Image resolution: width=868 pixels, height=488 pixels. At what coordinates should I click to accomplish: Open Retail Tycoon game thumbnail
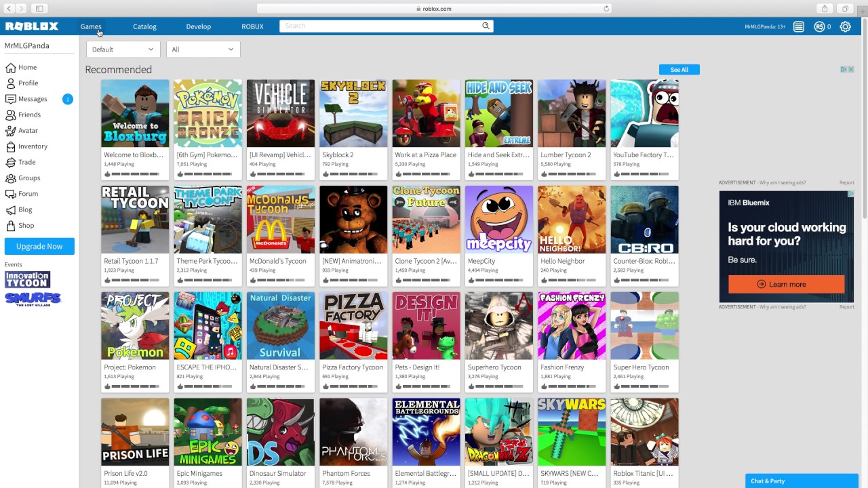(135, 220)
